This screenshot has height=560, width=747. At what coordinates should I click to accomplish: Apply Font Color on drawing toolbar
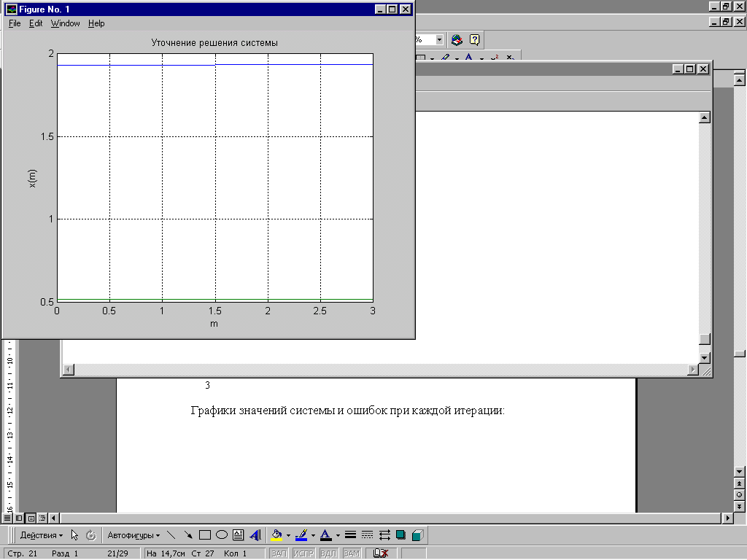(326, 535)
